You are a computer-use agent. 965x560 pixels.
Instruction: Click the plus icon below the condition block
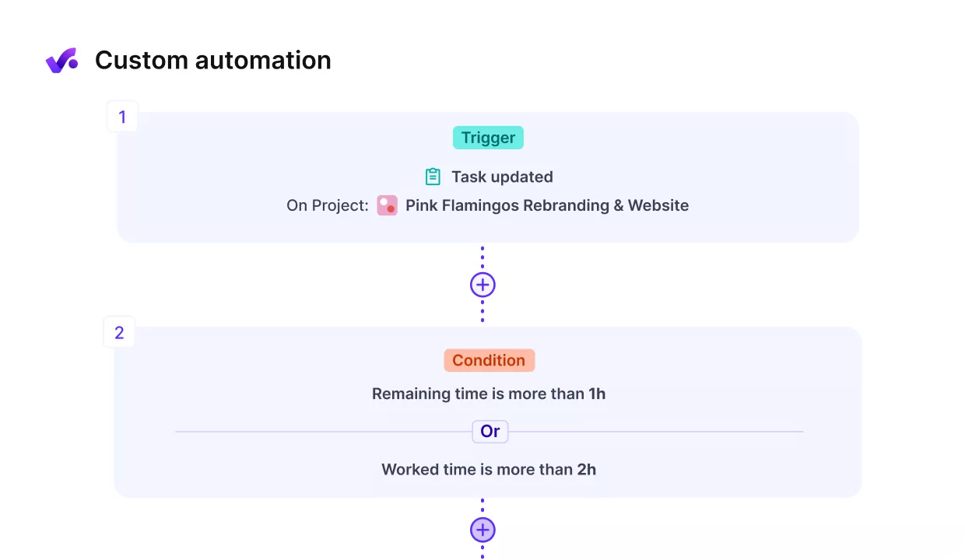point(482,530)
